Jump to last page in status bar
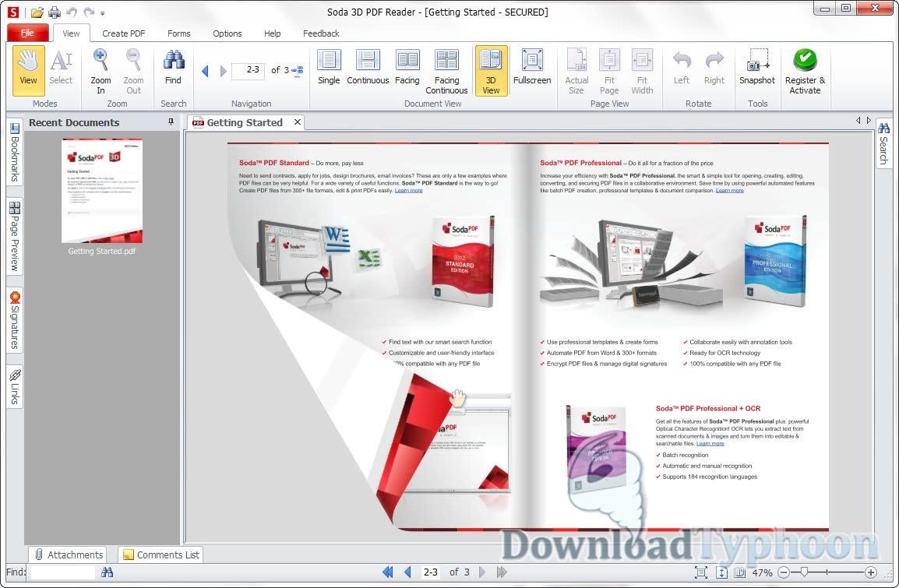This screenshot has height=588, width=899. tap(502, 572)
